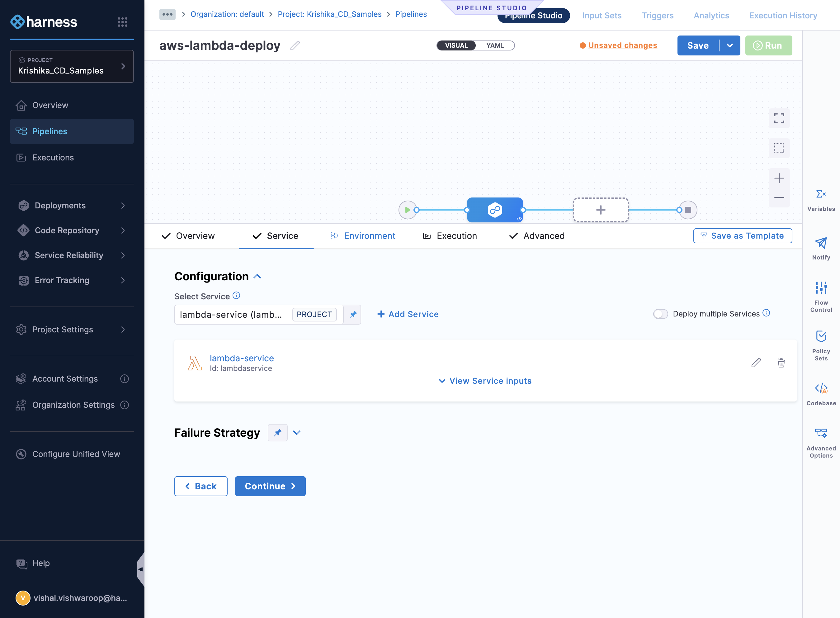Viewport: 840px width, 618px height.
Task: Open the Save button dropdown arrow
Action: pos(729,46)
